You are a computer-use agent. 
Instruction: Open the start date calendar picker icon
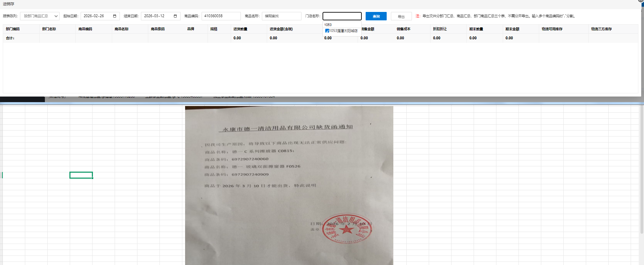tap(114, 16)
